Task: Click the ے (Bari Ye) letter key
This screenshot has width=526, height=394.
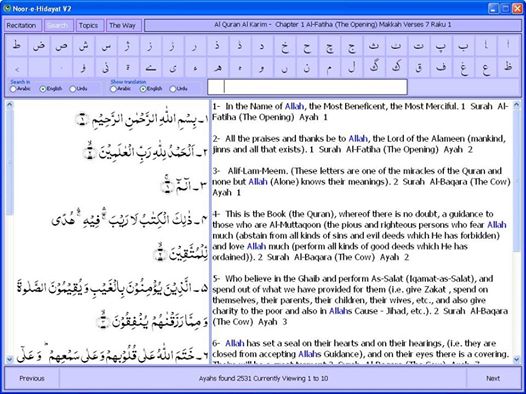Action: coord(150,67)
